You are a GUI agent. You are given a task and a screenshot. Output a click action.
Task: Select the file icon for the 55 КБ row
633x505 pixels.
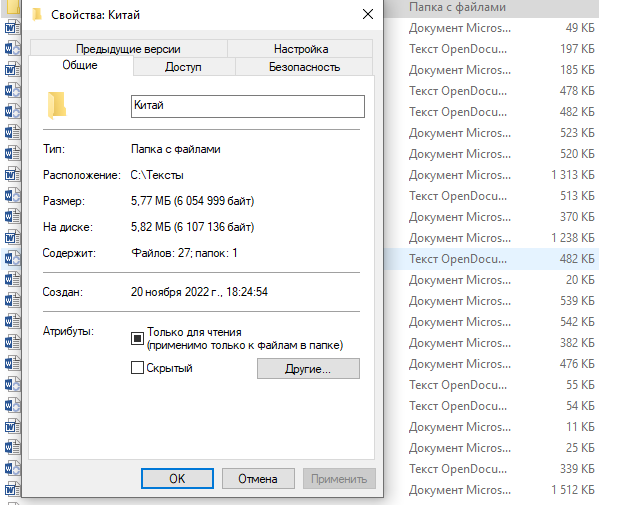12,385
